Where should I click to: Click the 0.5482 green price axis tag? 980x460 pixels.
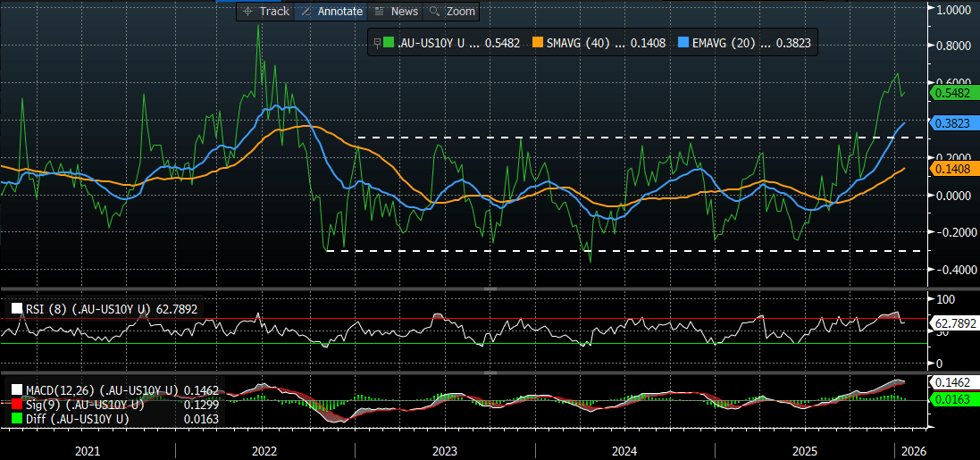(951, 92)
